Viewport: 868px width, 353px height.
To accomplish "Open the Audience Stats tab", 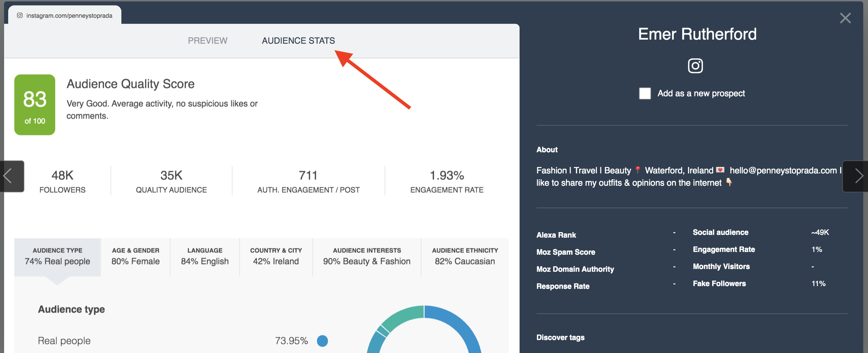I will pyautogui.click(x=298, y=41).
